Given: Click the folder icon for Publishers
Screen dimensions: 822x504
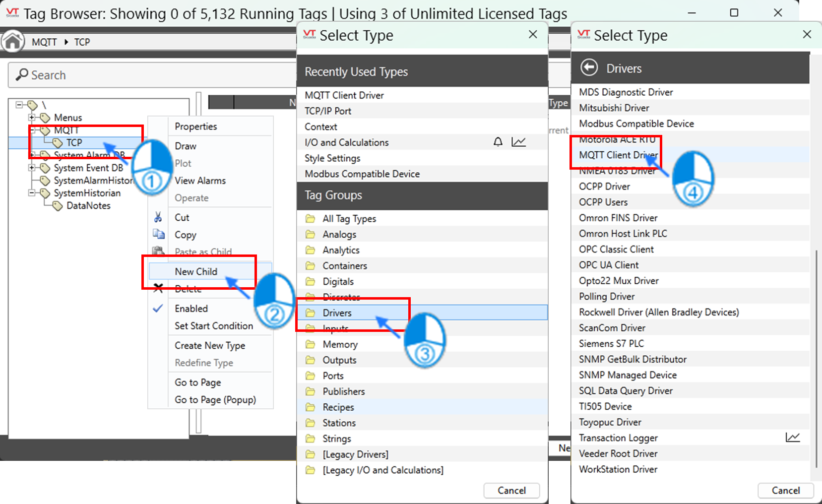Looking at the screenshot, I should coord(311,391).
